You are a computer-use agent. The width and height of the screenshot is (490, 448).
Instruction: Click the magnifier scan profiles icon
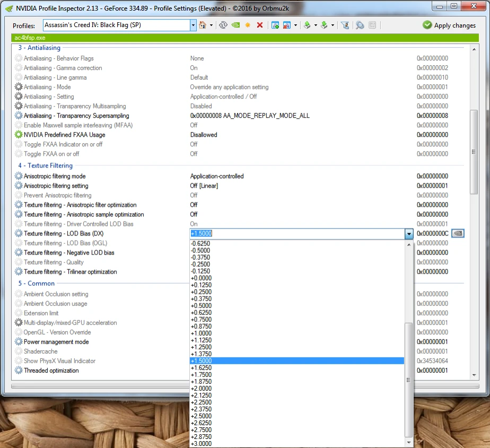click(360, 25)
